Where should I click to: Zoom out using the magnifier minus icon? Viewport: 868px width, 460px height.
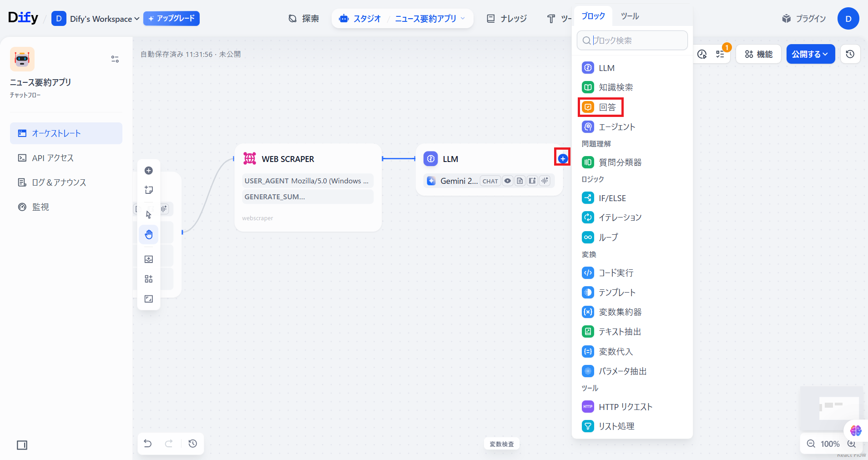(811, 444)
